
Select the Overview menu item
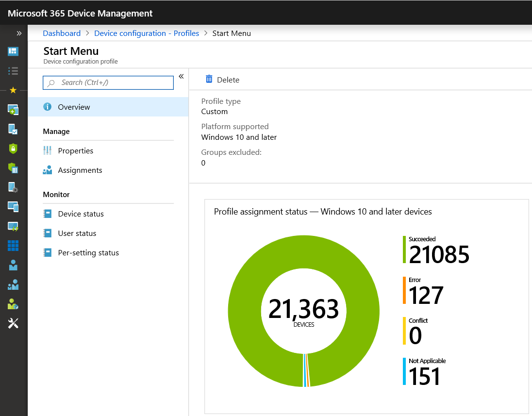108,107
